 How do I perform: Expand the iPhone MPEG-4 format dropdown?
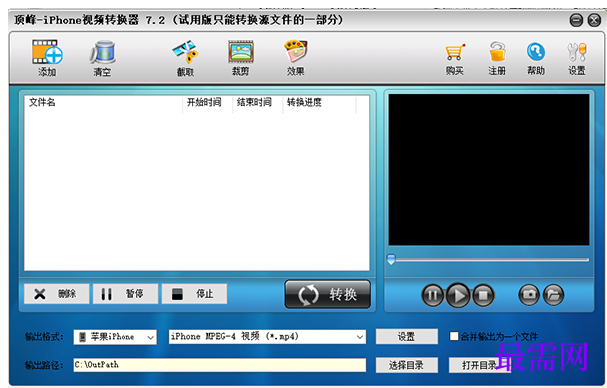(x=360, y=337)
